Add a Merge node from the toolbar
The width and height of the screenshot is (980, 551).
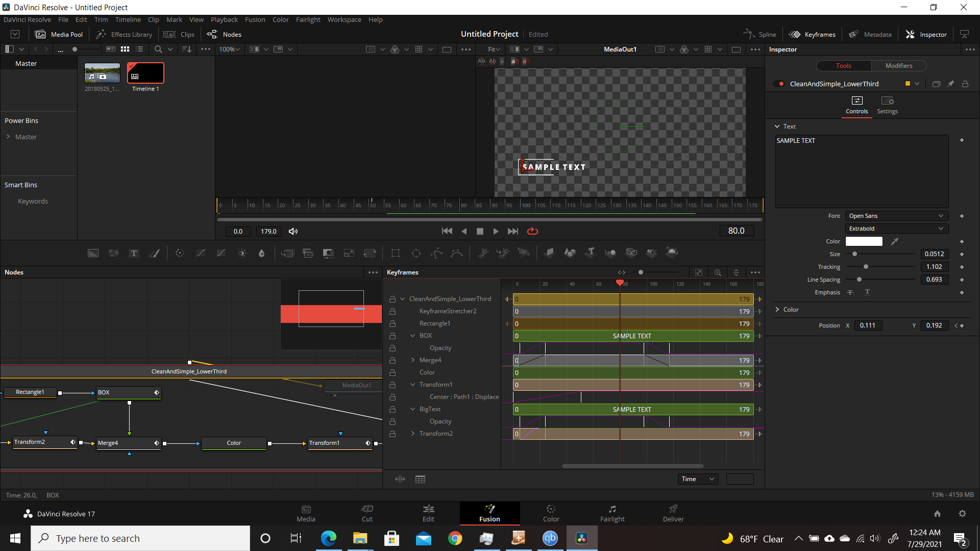[287, 253]
